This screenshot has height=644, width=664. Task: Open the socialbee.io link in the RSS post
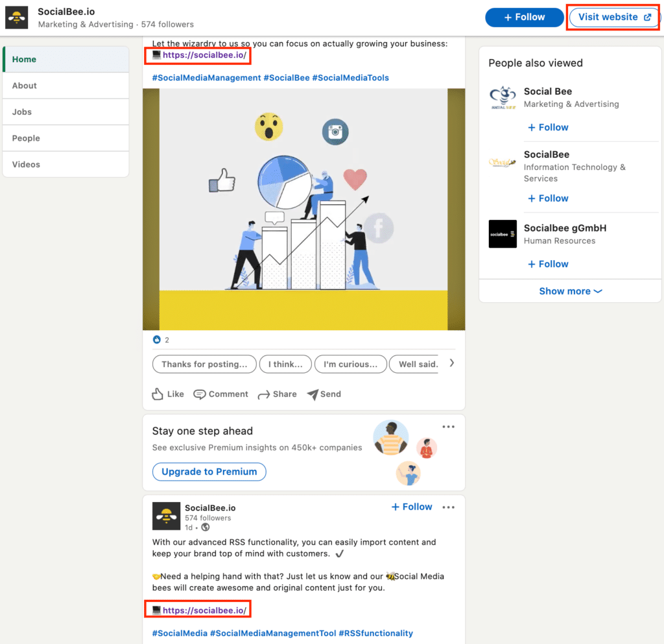[204, 610]
